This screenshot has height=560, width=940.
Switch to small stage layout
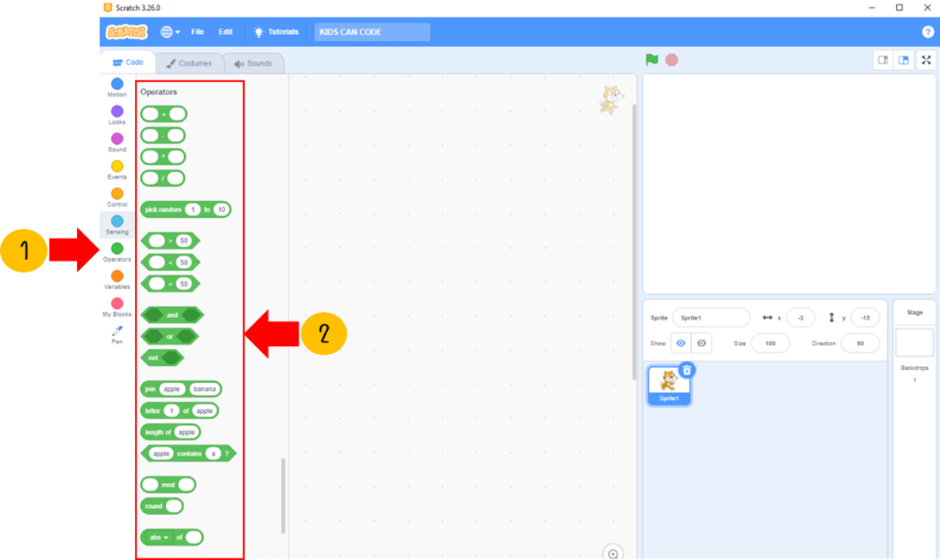click(883, 60)
